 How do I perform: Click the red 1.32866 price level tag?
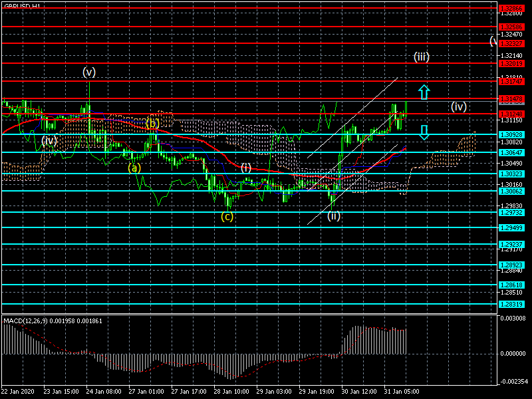pyautogui.click(x=511, y=8)
